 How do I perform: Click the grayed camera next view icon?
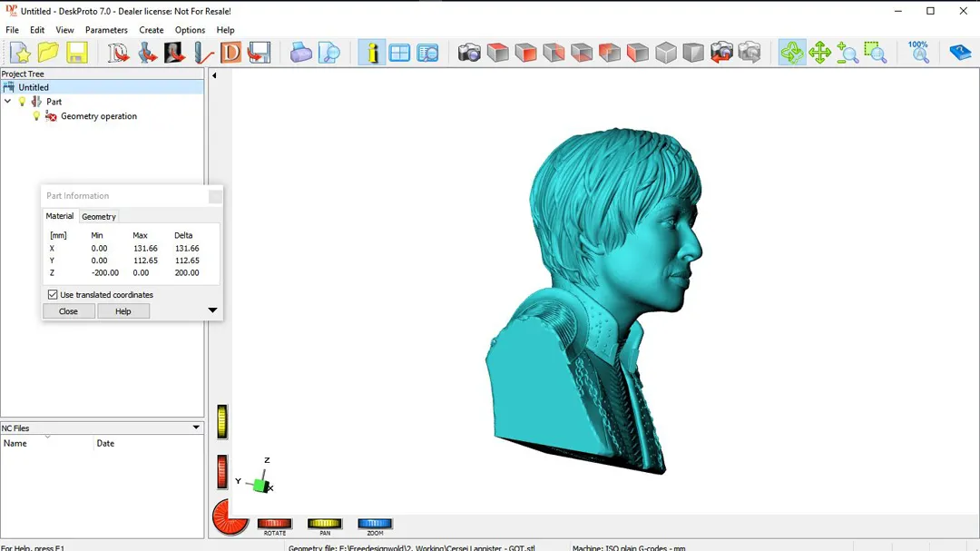pos(750,53)
